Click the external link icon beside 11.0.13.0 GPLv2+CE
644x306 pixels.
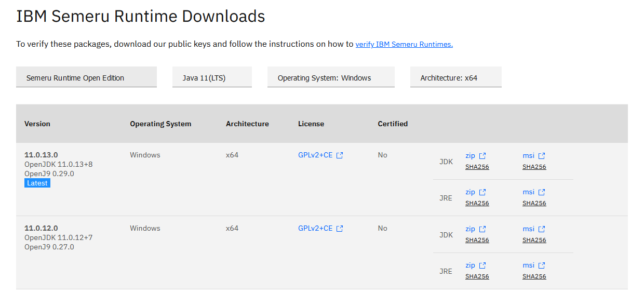pos(340,154)
